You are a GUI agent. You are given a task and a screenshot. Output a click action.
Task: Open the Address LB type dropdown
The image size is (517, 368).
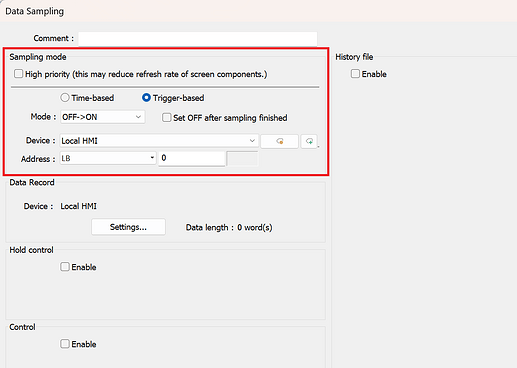[x=108, y=158]
